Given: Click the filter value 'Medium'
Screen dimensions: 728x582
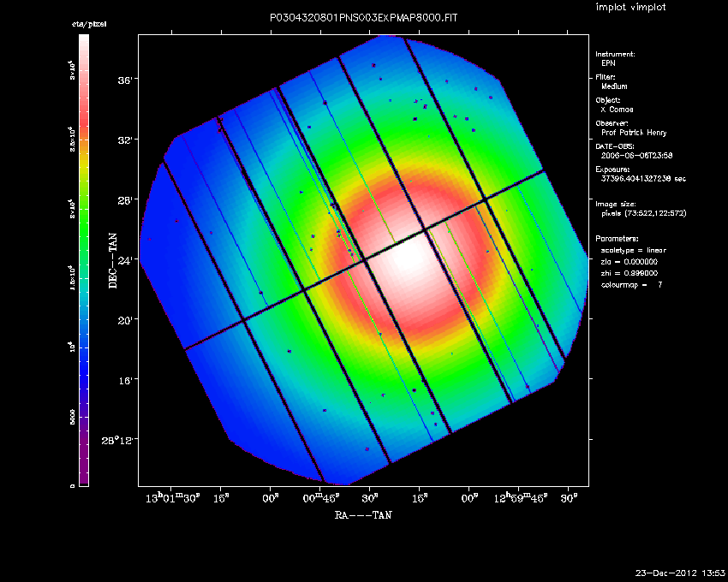Looking at the screenshot, I should pyautogui.click(x=614, y=86).
